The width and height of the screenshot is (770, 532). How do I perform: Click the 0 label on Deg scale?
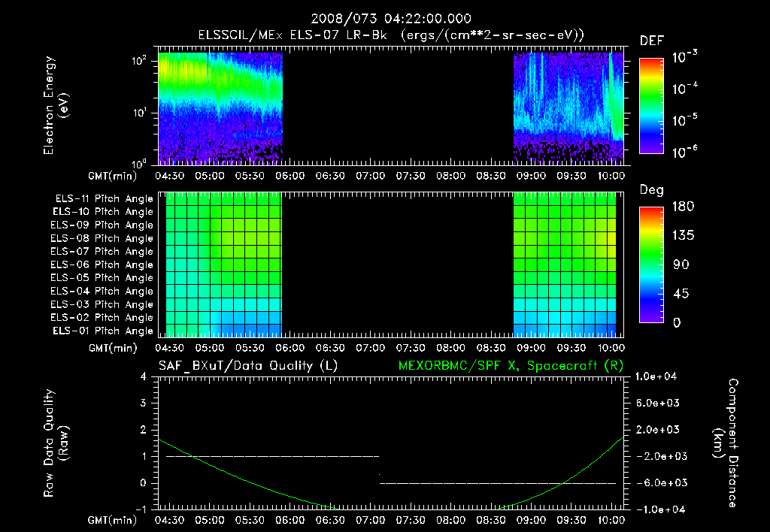(677, 322)
